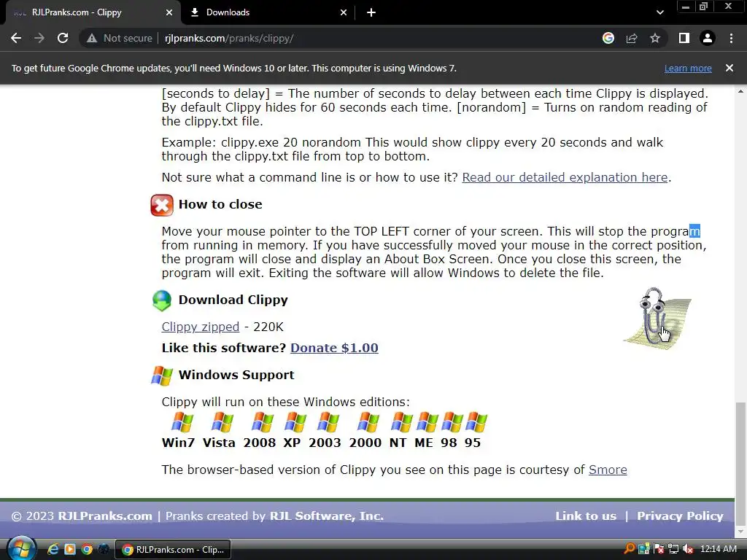This screenshot has height=560, width=747.
Task: Click the 2008 Windows logo
Action: pos(262,422)
